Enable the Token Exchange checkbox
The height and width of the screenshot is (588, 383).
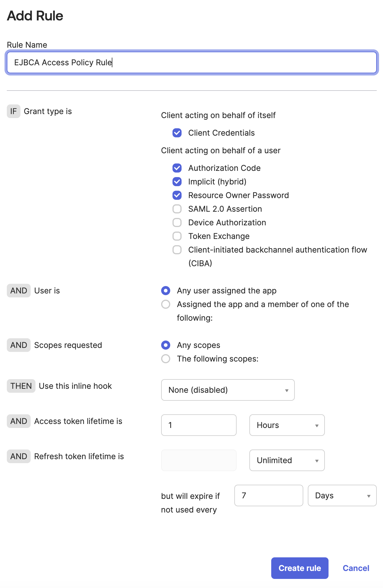tap(177, 236)
